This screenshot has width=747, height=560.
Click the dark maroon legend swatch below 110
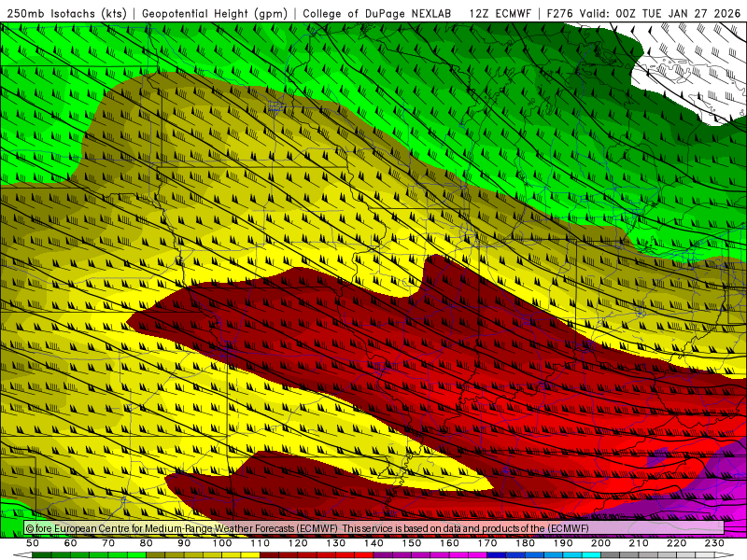269,554
